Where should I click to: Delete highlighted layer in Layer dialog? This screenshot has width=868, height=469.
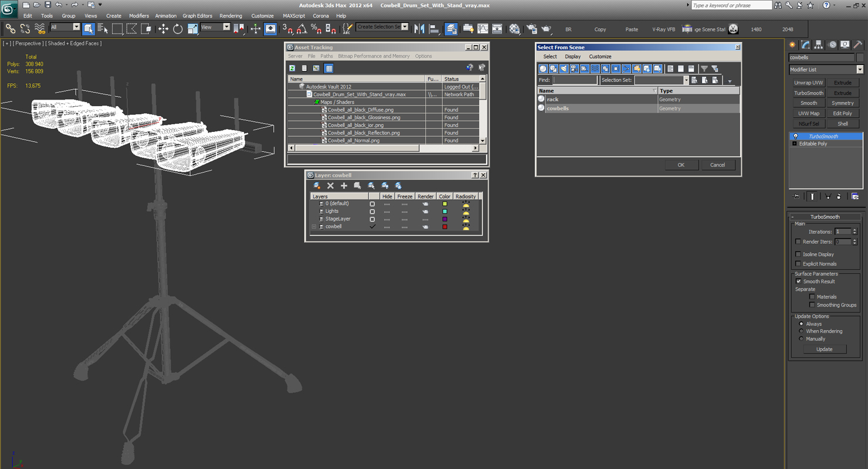(x=330, y=185)
